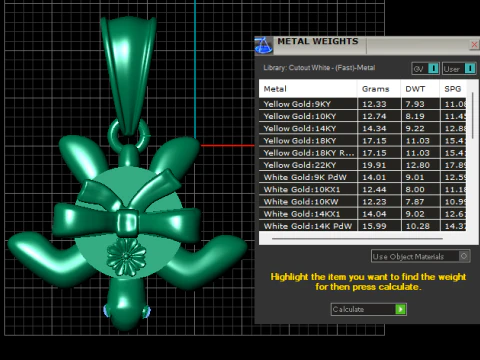Open the Use Object Materials dropdown
The image size is (480, 360).
pos(421,256)
